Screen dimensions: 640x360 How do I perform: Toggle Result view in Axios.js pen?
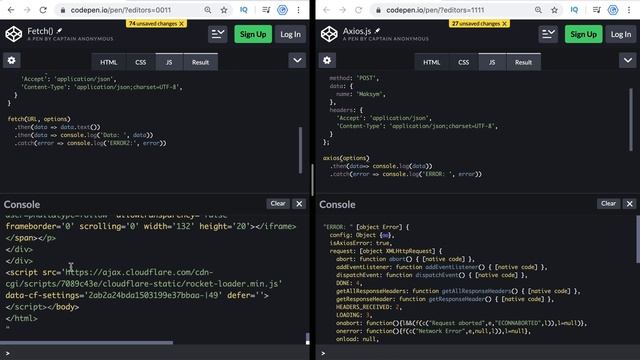click(x=523, y=62)
